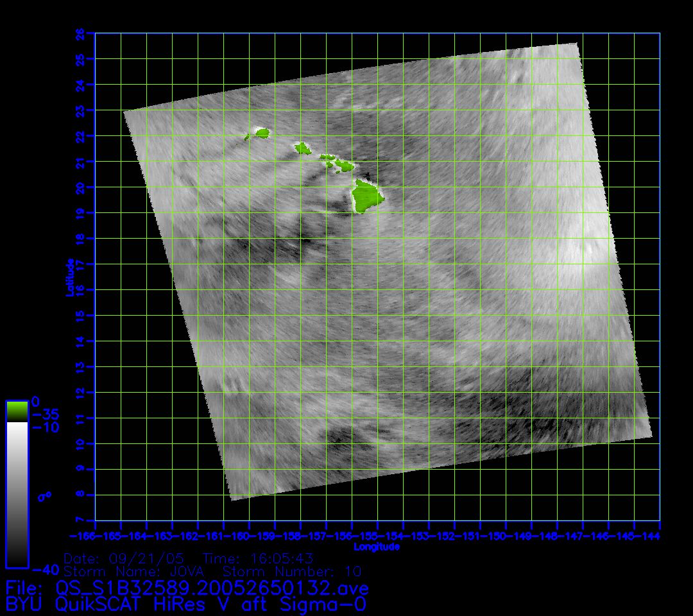
Task: Click the Big Island of Hawaii landmass
Action: tap(366, 196)
